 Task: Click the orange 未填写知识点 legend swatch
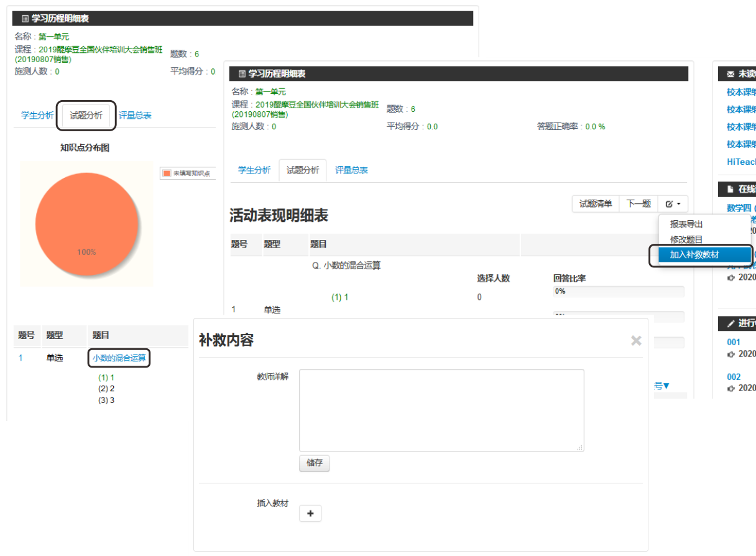tap(167, 174)
